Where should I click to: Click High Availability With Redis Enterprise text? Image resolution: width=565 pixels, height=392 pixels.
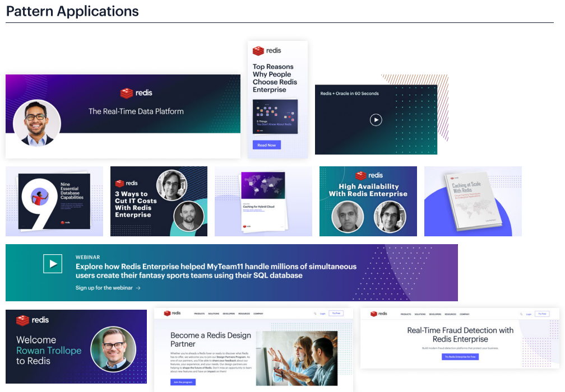(x=368, y=190)
